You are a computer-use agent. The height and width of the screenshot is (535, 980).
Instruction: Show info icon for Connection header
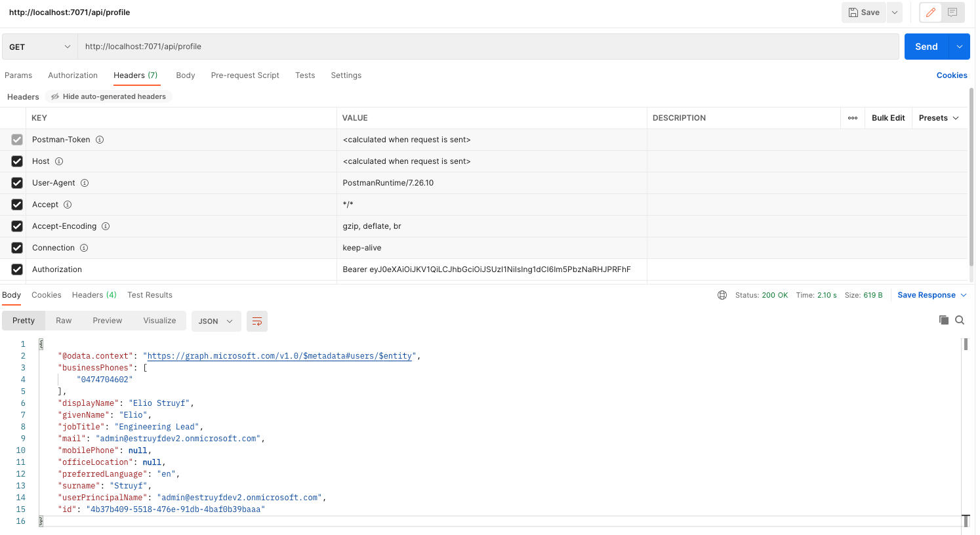(x=84, y=248)
